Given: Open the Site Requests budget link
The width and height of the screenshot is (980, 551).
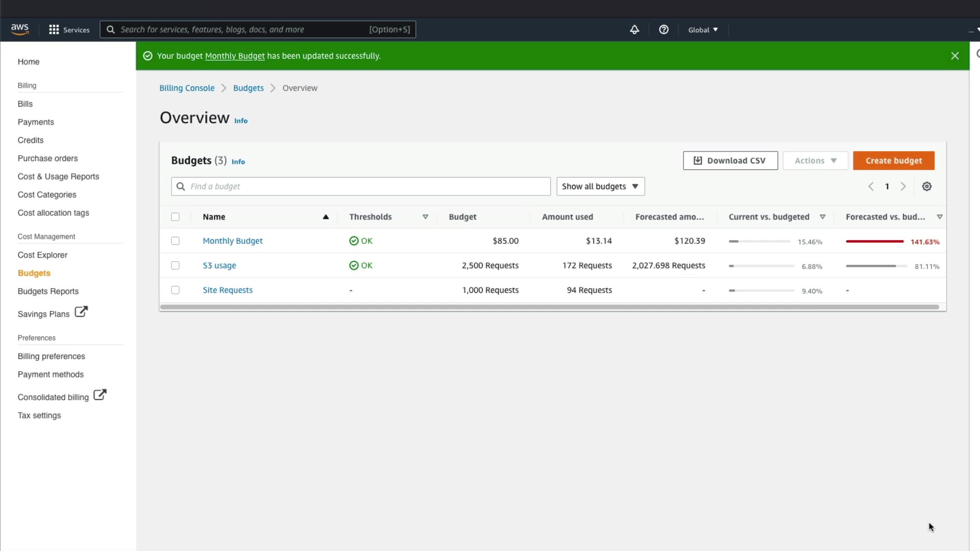Looking at the screenshot, I should [228, 290].
